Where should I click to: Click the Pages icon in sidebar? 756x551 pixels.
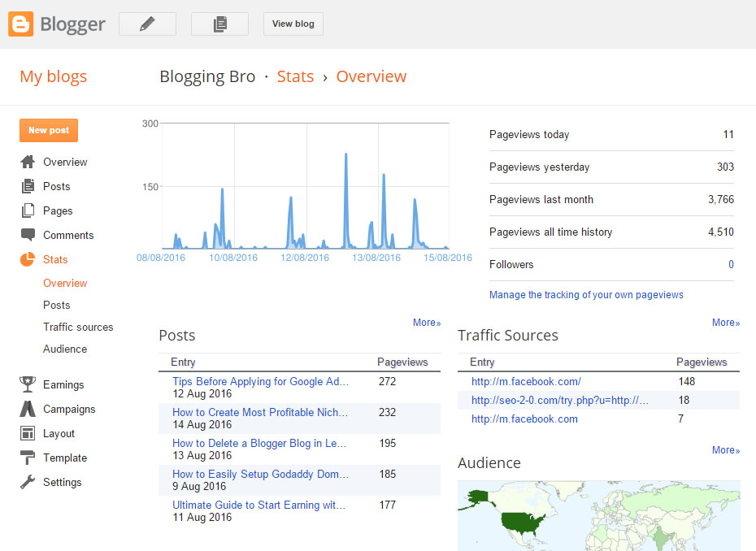(28, 210)
